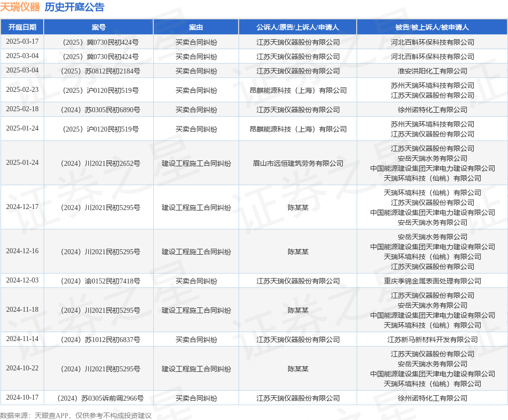Click case number (2024)苏0305民初6890号

(x=100, y=110)
